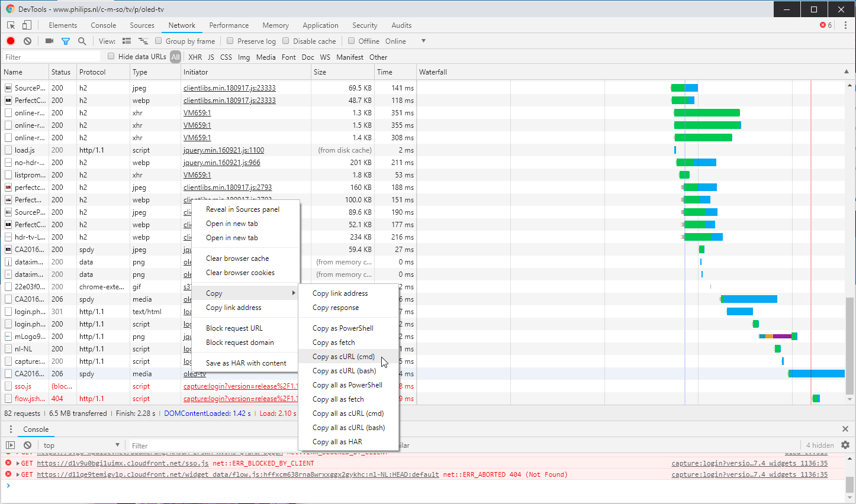Clear all network requests
Image resolution: width=856 pixels, height=504 pixels.
click(27, 41)
